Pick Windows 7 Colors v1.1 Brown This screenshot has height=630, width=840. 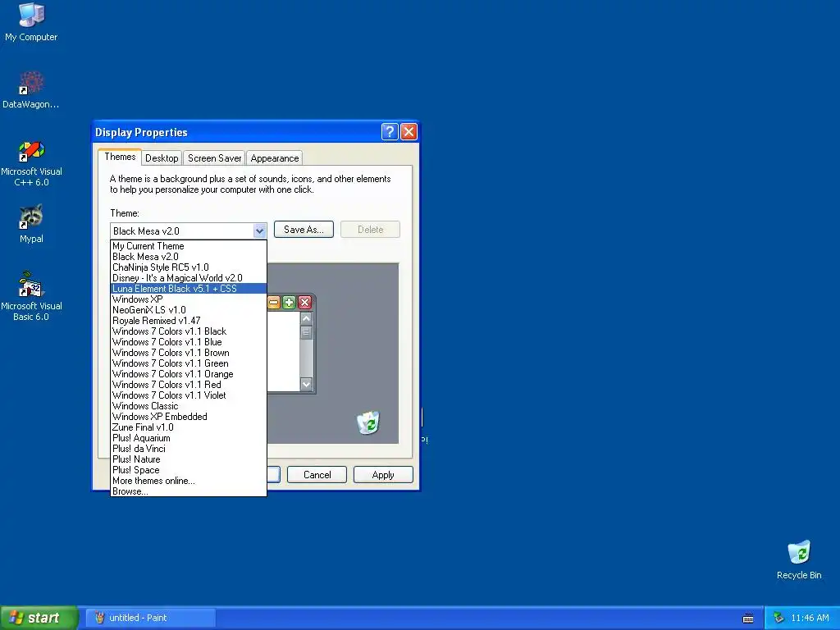pyautogui.click(x=189, y=353)
